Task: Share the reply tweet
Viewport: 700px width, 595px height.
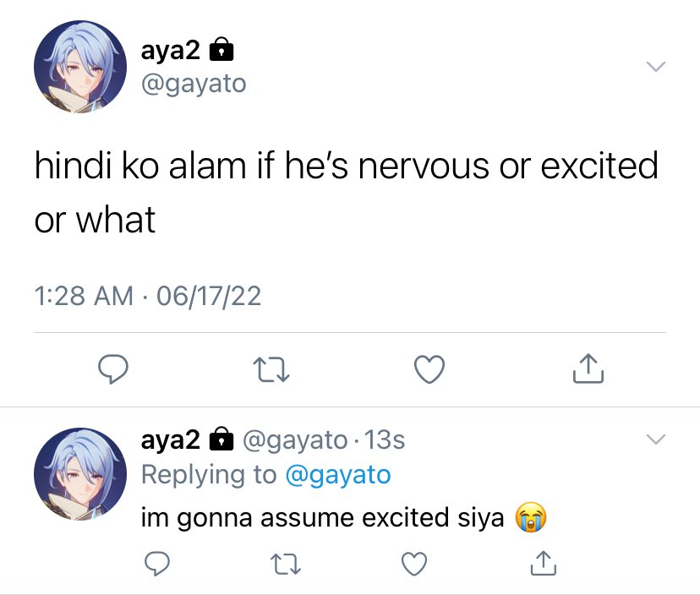Action: [x=544, y=563]
